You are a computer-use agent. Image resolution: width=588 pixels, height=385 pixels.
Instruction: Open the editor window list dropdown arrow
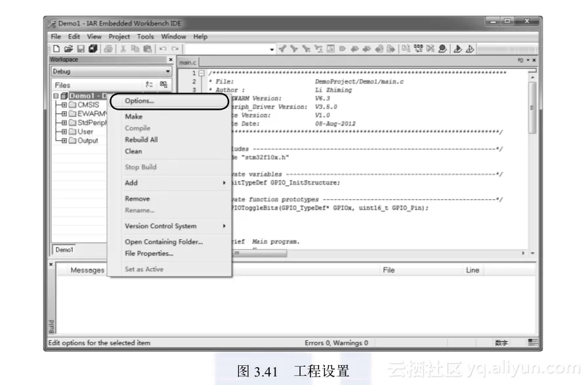pos(528,60)
